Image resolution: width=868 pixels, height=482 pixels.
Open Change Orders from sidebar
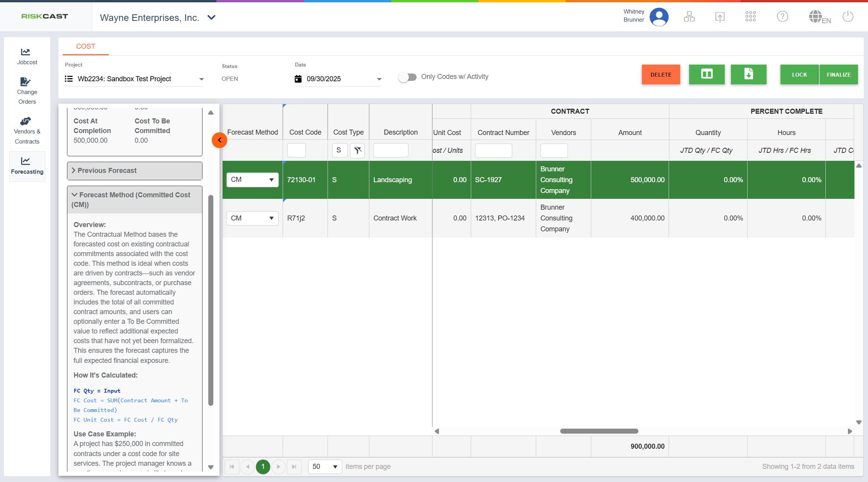pos(27,91)
